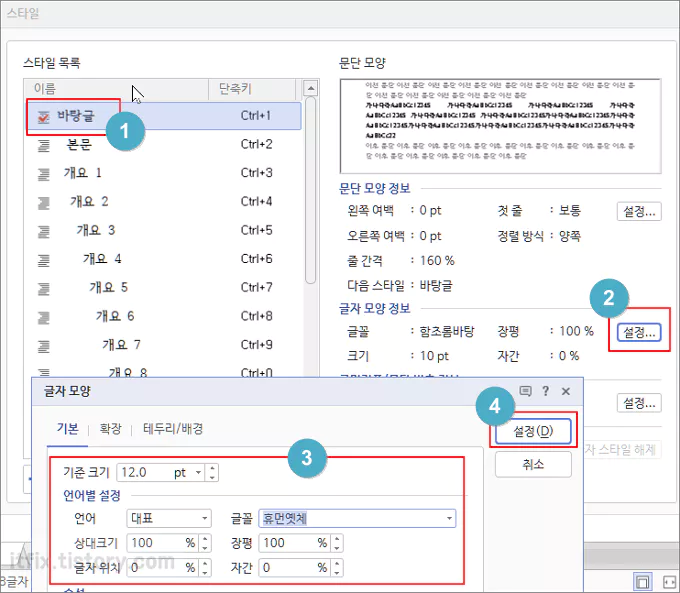Open 문단 모양 정보 settings button
The width and height of the screenshot is (680, 593).
[x=639, y=211]
